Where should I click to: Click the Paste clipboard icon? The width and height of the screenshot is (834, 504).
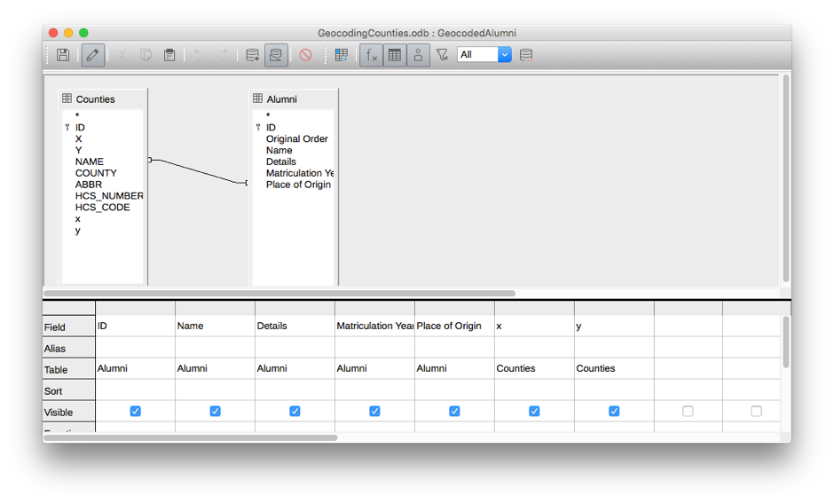(x=169, y=55)
